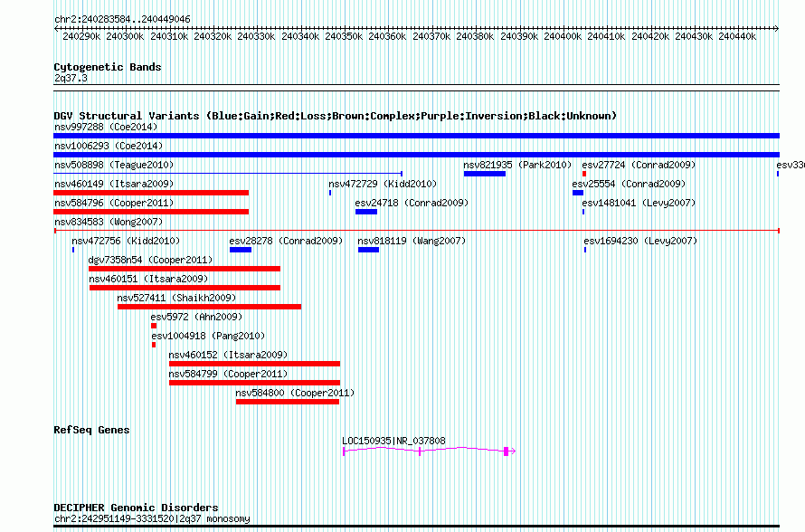Viewport: 805px width, 532px height.
Task: Click the esv1004918 (Pang2010) red marker
Action: pyautogui.click(x=154, y=345)
